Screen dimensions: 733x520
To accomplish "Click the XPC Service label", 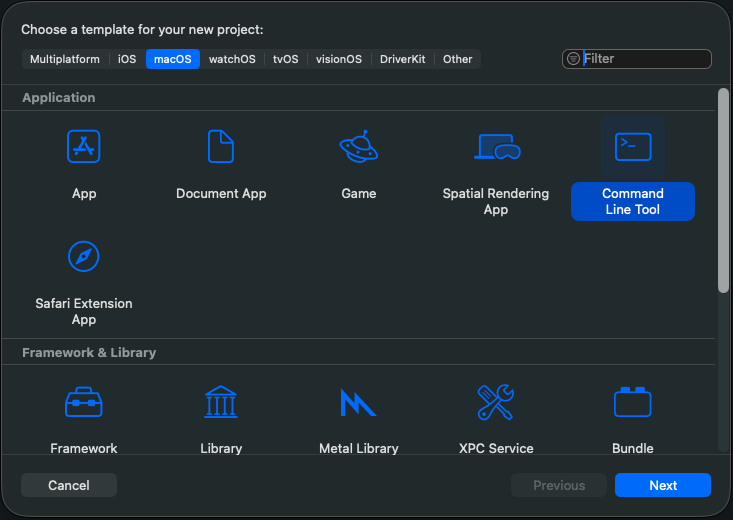I will (496, 448).
